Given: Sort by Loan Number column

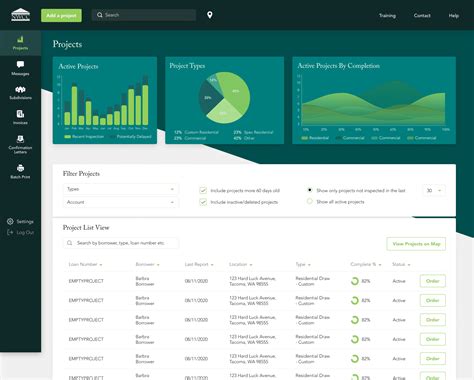Looking at the screenshot, I should [85, 264].
